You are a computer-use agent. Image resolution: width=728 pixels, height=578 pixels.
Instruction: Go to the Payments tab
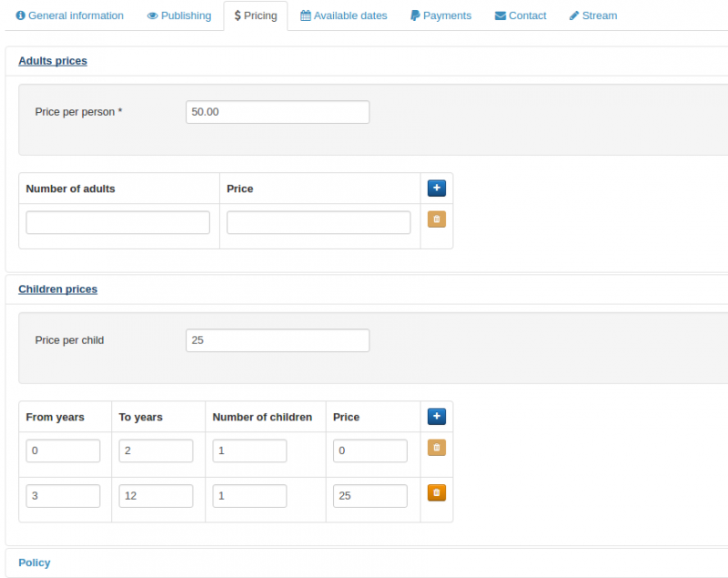(x=440, y=15)
